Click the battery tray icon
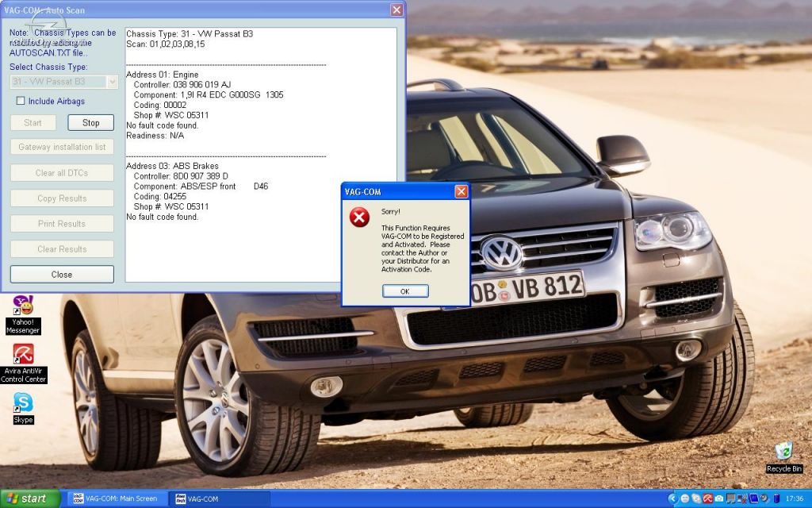Viewport: 812px width, 508px height. tap(776, 498)
